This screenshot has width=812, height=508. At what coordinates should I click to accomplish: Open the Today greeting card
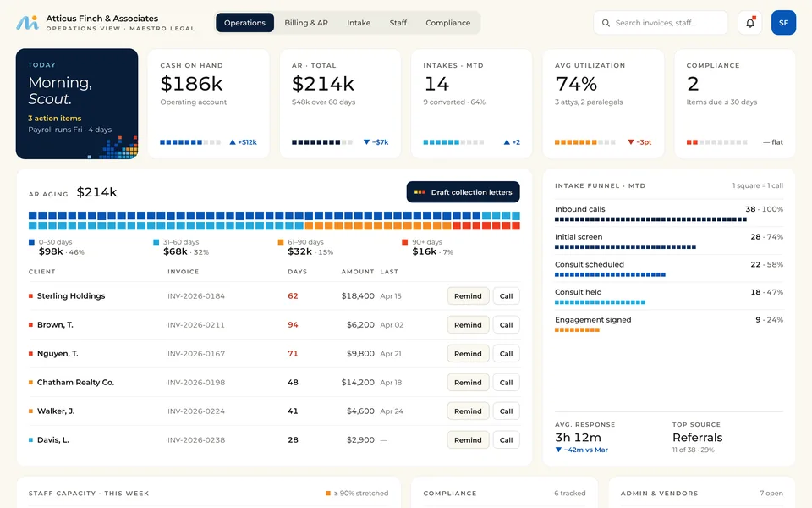coord(77,103)
